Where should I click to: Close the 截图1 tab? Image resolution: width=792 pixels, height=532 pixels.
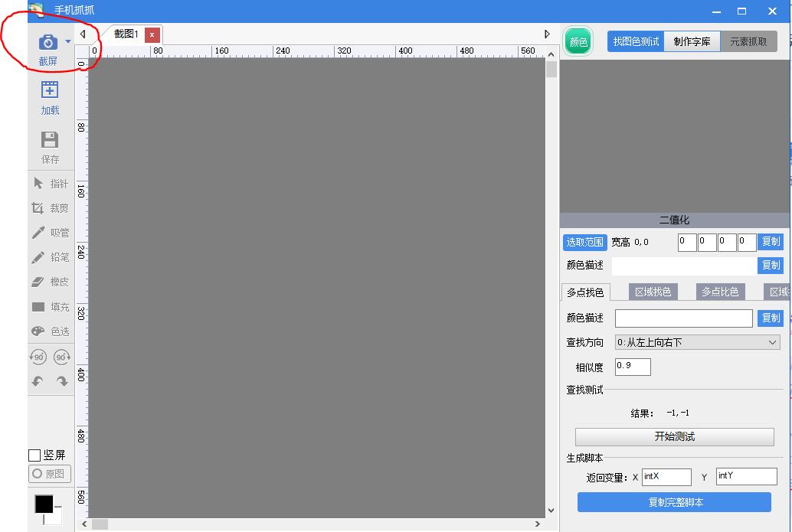(152, 34)
